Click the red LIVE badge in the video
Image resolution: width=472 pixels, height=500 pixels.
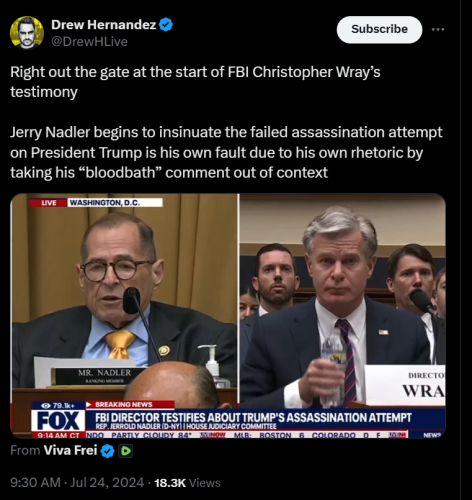pyautogui.click(x=48, y=203)
